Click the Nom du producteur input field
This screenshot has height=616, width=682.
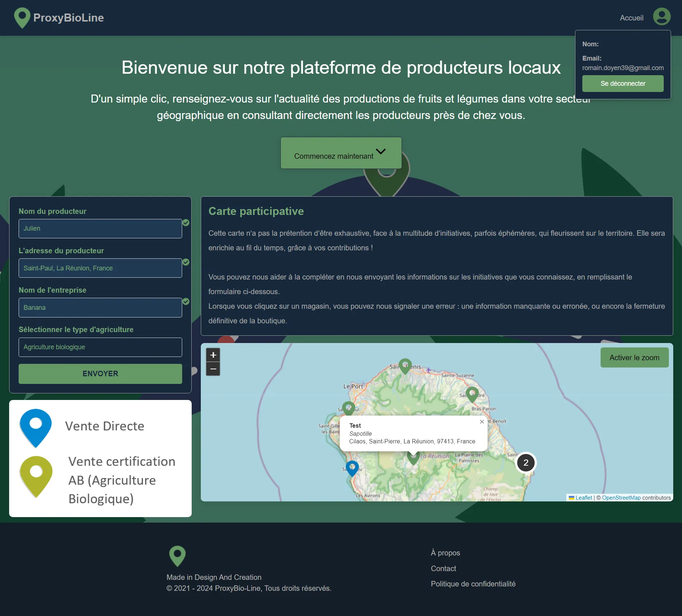100,228
